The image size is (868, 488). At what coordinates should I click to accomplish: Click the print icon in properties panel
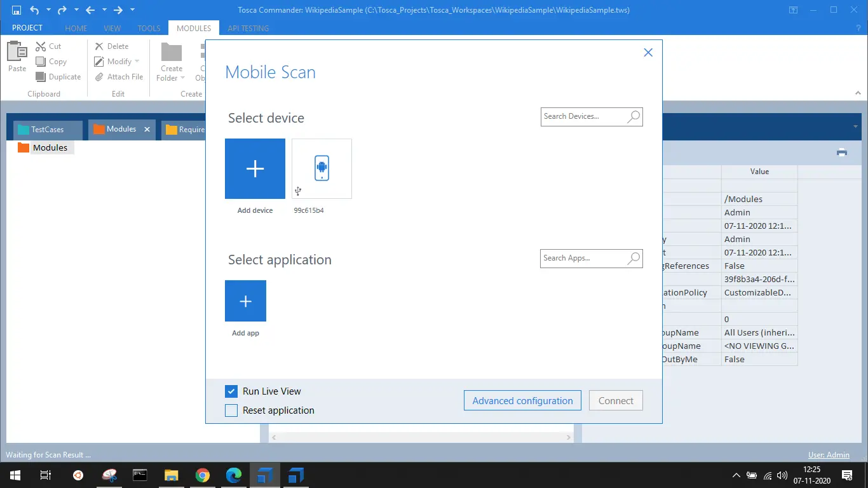842,152
